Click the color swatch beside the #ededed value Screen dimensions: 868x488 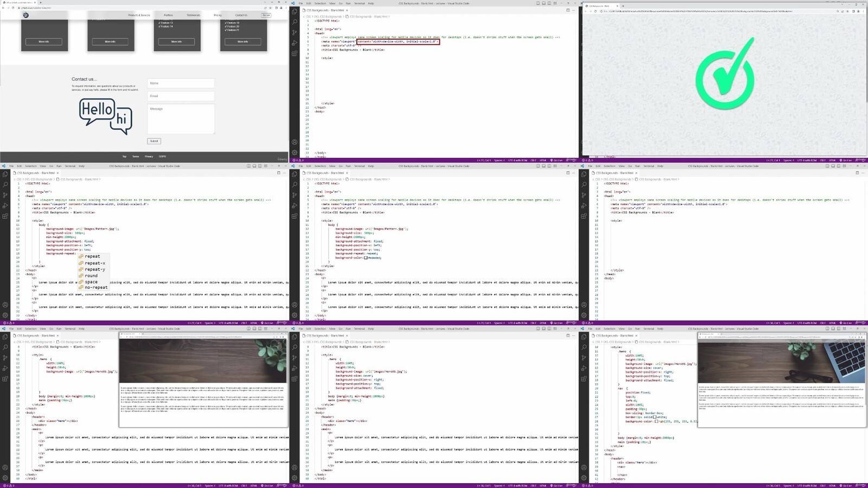(366, 258)
